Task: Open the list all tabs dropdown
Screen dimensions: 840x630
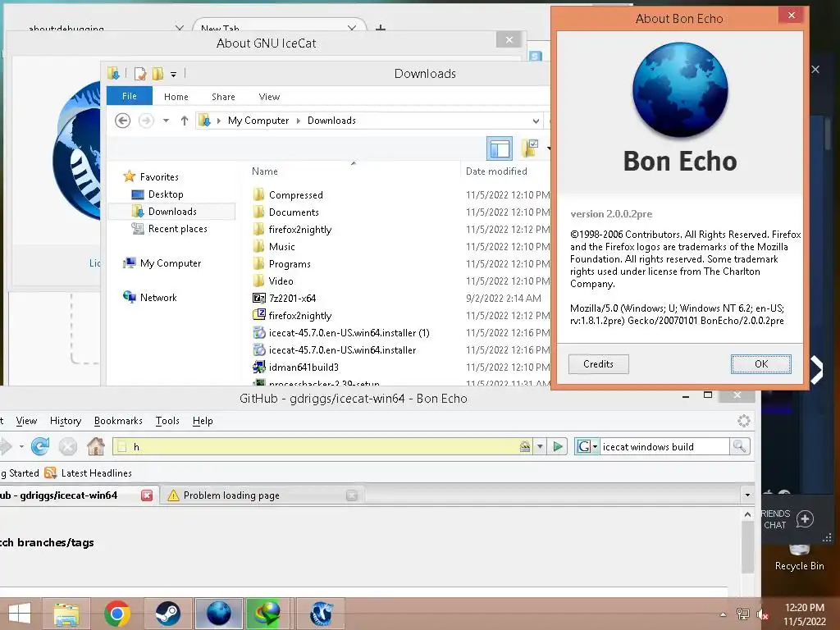Action: coord(747,495)
